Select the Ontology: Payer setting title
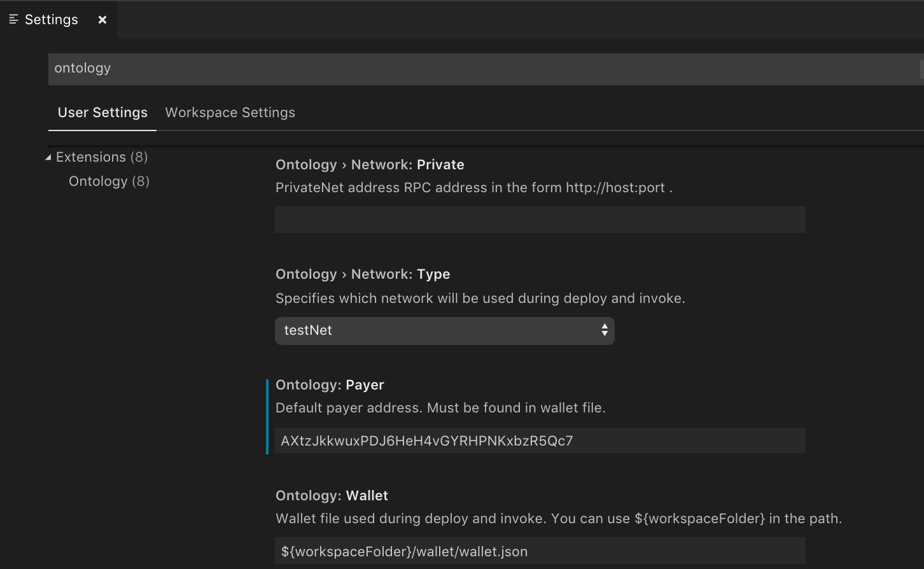Image resolution: width=924 pixels, height=569 pixels. 330,385
